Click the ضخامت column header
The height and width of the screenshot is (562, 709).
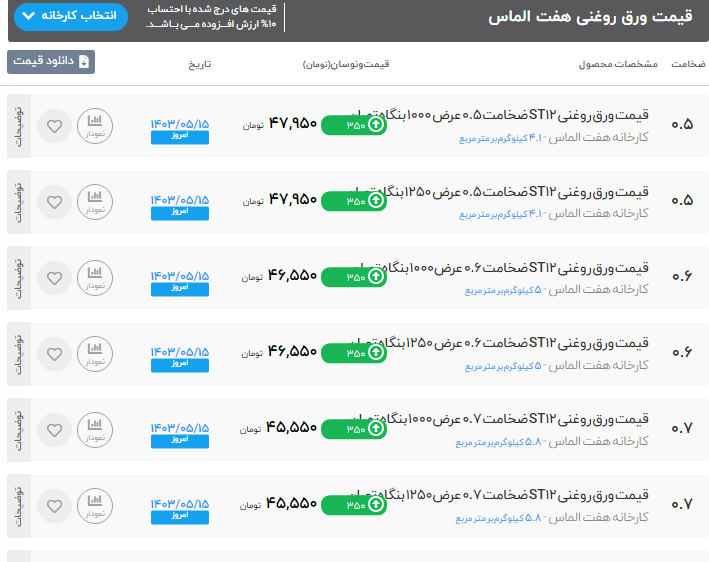tap(688, 64)
